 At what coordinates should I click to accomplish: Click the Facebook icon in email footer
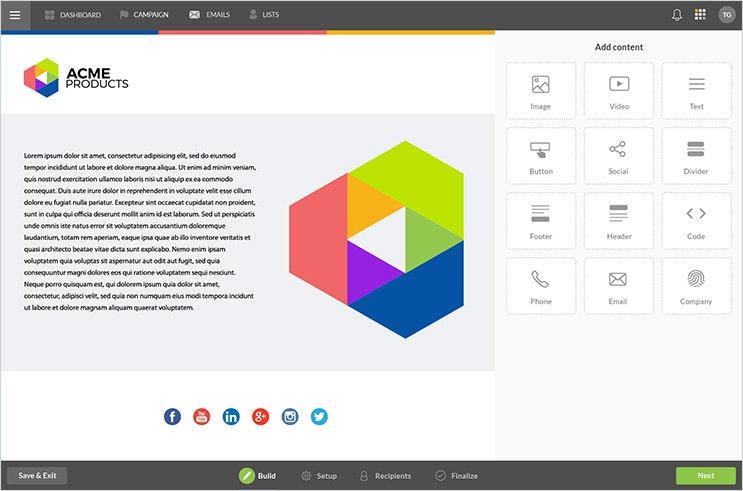[172, 417]
